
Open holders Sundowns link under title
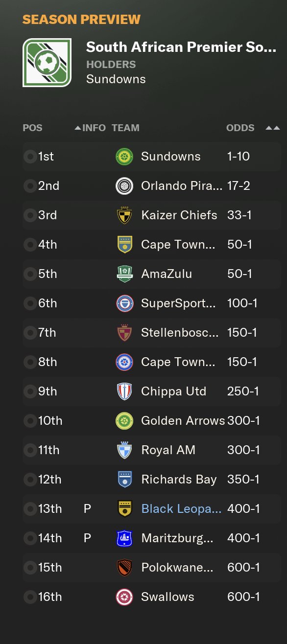(x=116, y=79)
